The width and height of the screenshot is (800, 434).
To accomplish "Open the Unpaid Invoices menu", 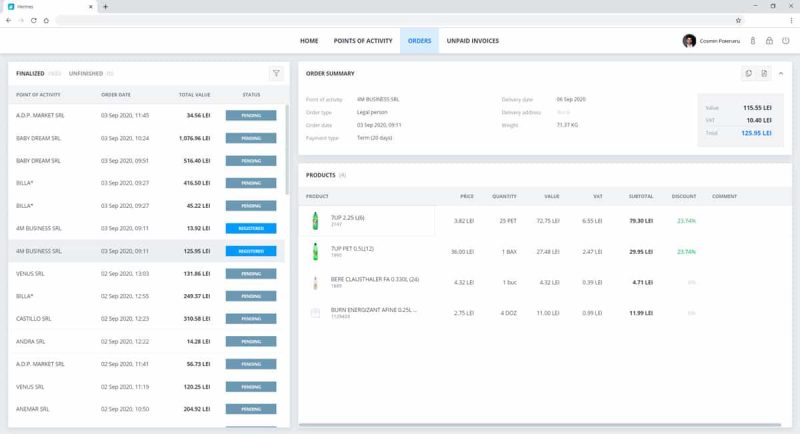I will (472, 41).
